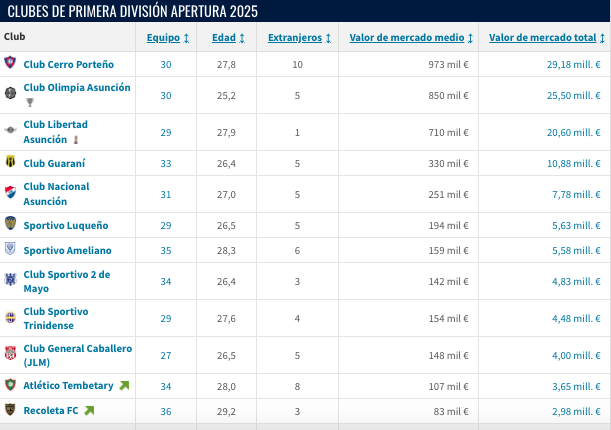Open the Club Sportivo 2 de Mayo link
The image size is (611, 430).
point(67,281)
